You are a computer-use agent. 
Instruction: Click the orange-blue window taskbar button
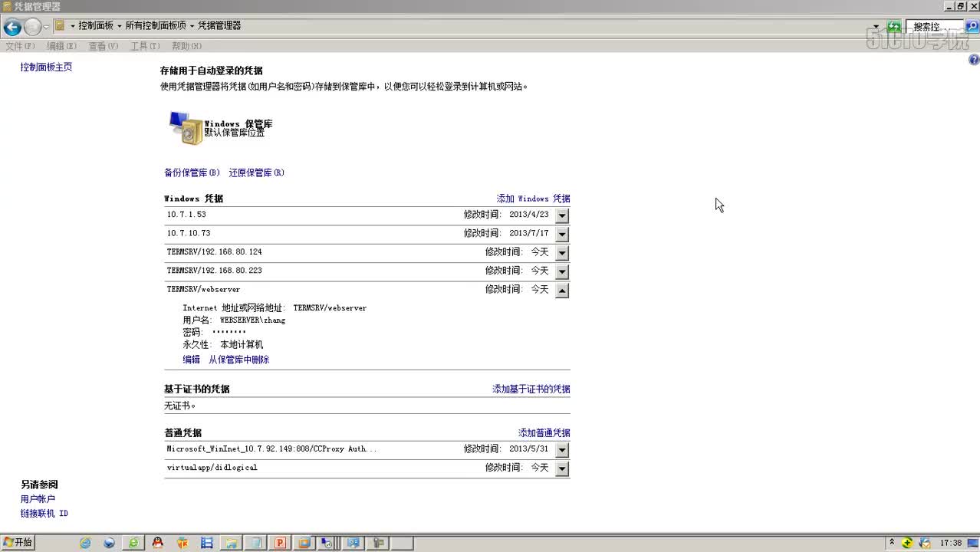(304, 543)
